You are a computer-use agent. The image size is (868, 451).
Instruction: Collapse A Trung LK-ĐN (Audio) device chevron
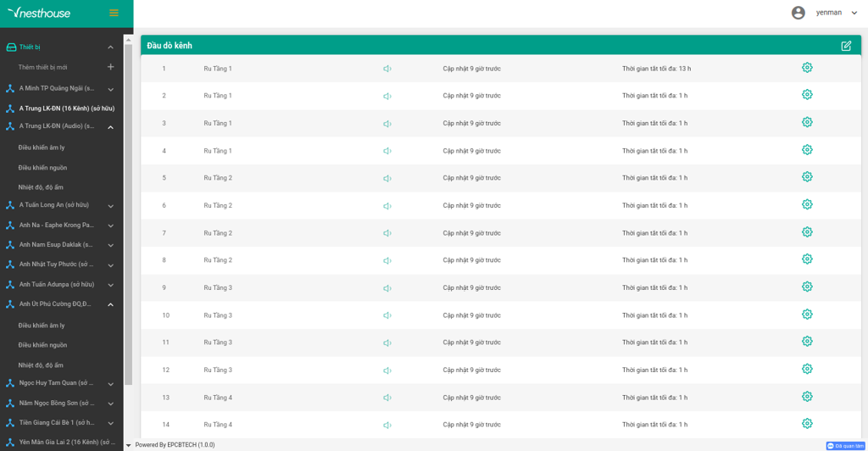pyautogui.click(x=111, y=127)
